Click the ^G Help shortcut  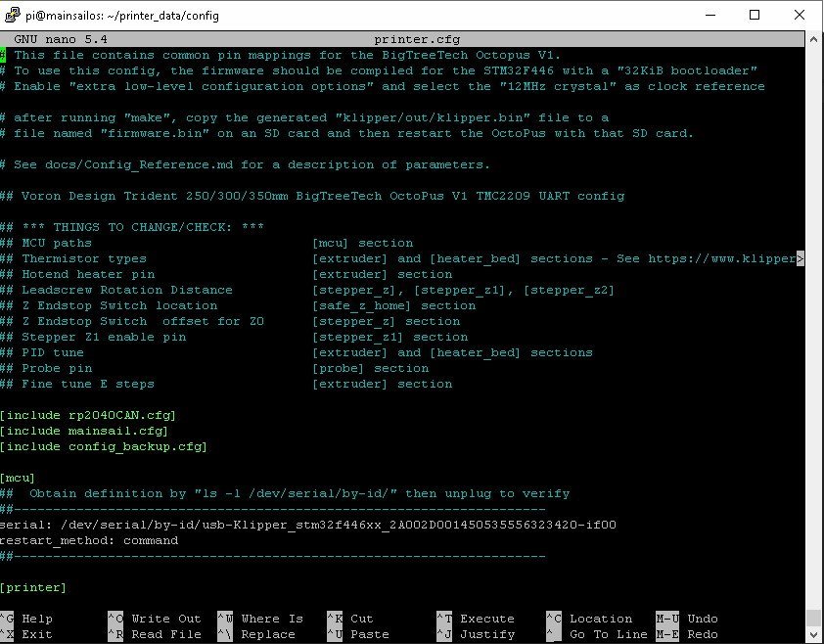tap(26, 619)
